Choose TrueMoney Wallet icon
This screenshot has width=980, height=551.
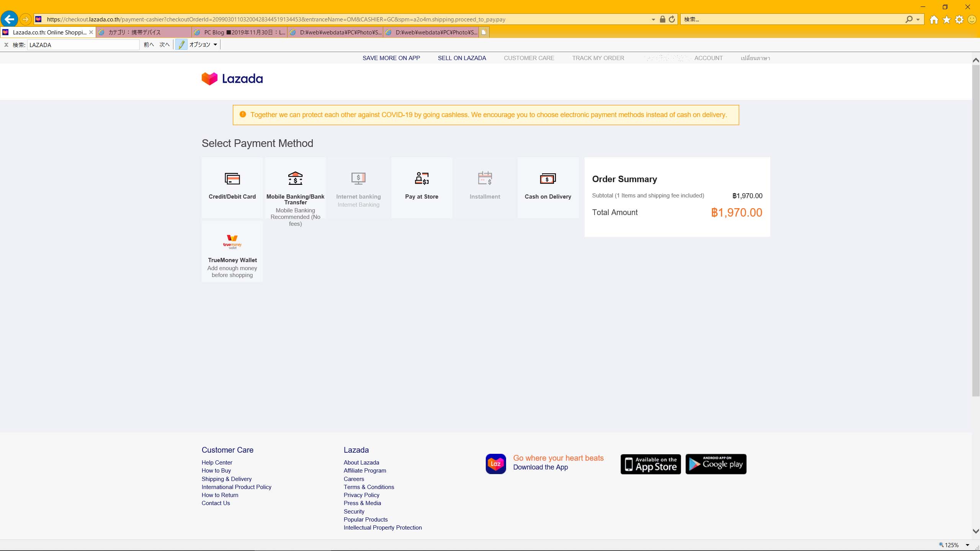click(x=232, y=242)
